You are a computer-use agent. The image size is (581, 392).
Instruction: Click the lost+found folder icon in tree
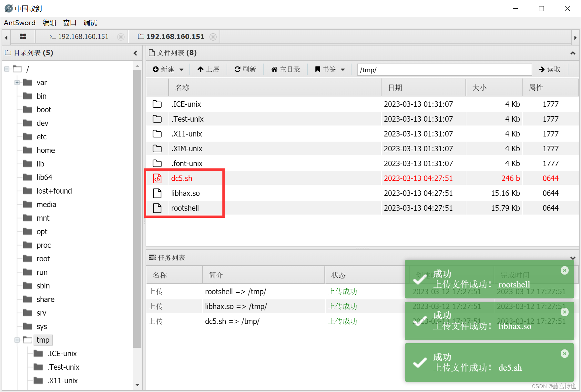pyautogui.click(x=28, y=191)
